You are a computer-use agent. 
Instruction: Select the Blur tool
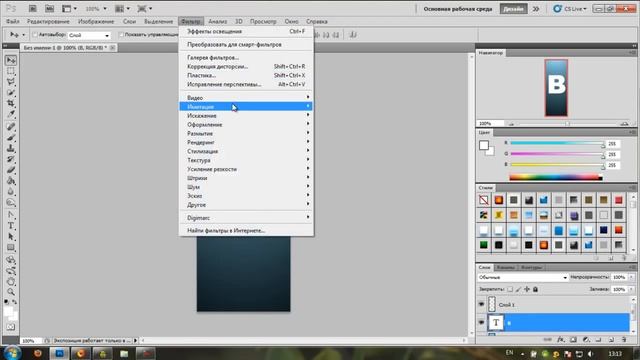pyautogui.click(x=11, y=192)
